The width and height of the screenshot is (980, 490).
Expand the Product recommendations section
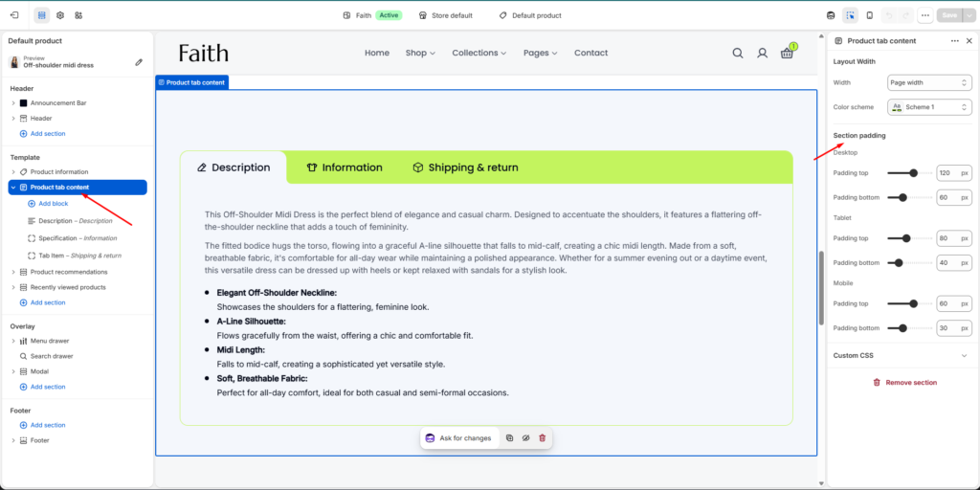[x=13, y=273]
